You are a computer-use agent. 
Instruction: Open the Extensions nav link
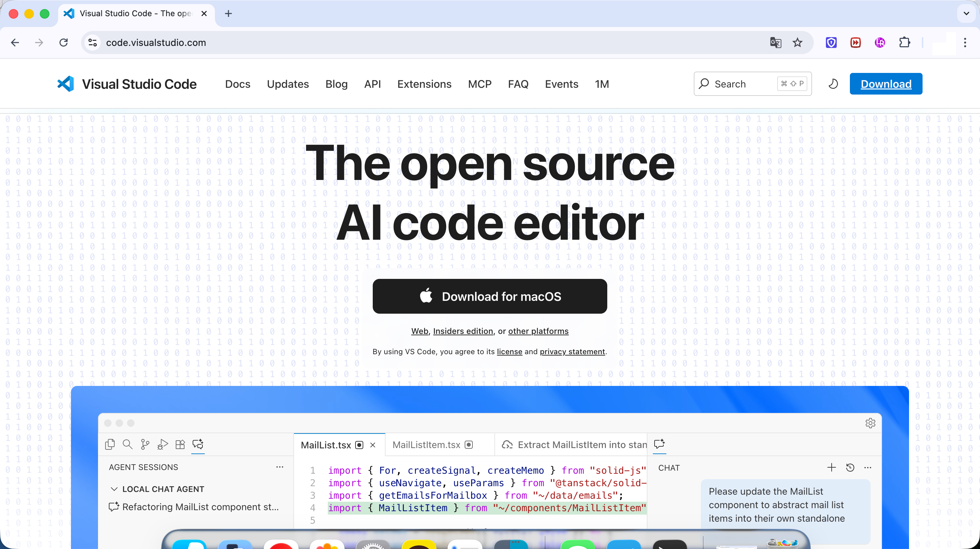pos(424,84)
